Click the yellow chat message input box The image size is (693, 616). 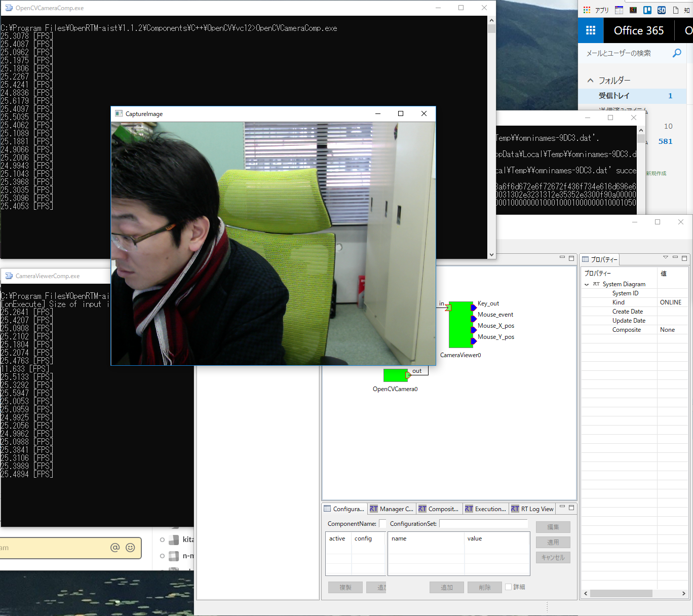(x=70, y=548)
